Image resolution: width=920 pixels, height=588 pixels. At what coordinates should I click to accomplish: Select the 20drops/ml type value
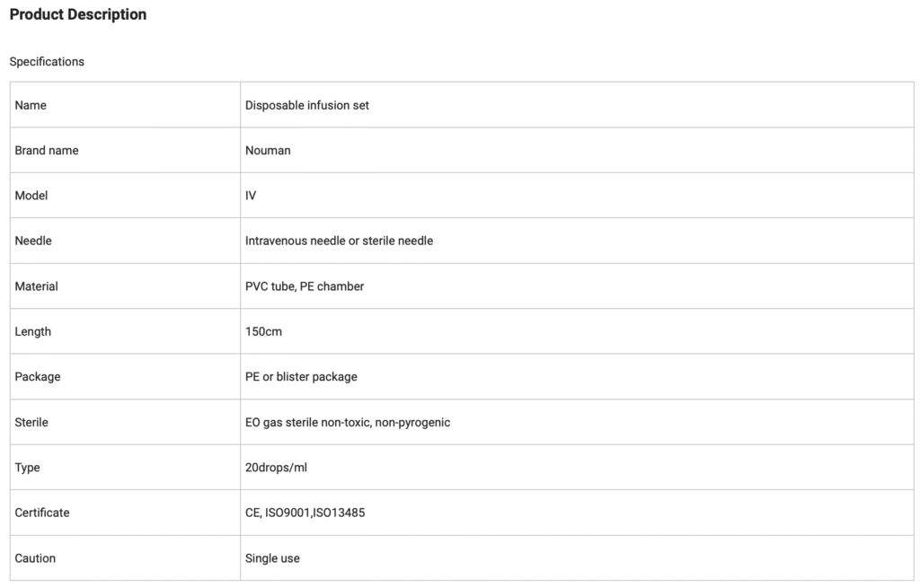[276, 468]
